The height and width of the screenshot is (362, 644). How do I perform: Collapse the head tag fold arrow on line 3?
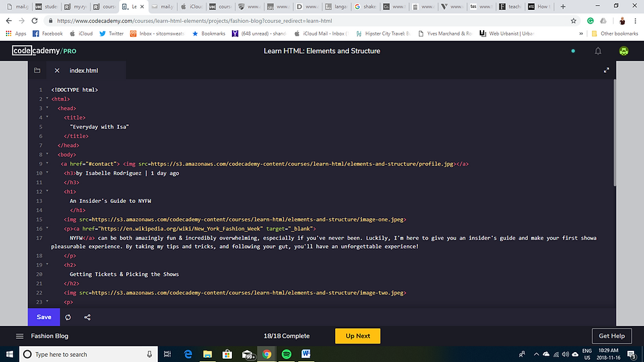47,108
